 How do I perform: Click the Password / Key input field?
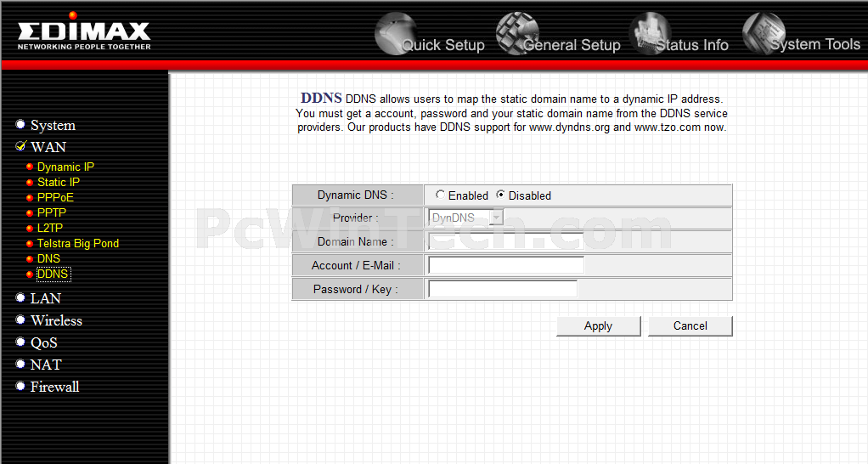click(503, 289)
